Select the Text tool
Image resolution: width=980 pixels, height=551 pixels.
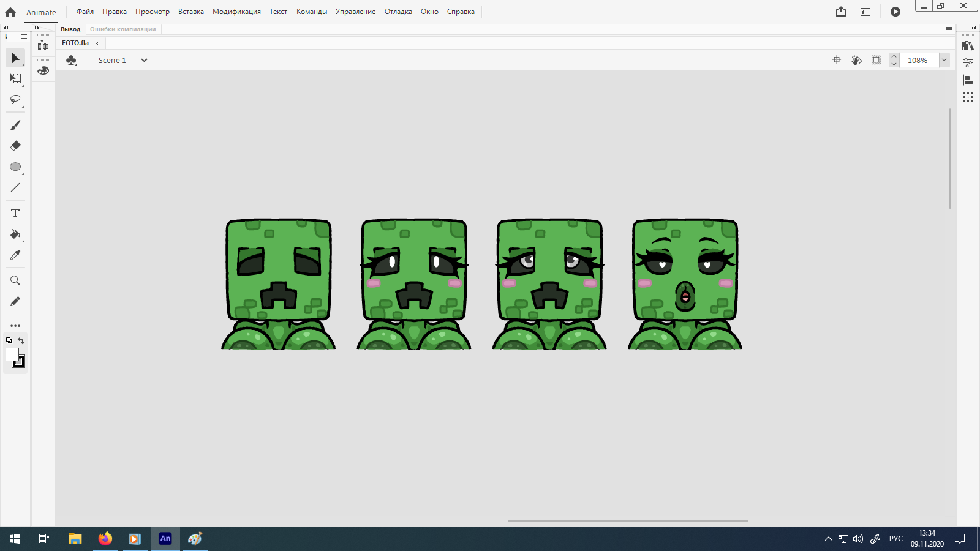15,213
